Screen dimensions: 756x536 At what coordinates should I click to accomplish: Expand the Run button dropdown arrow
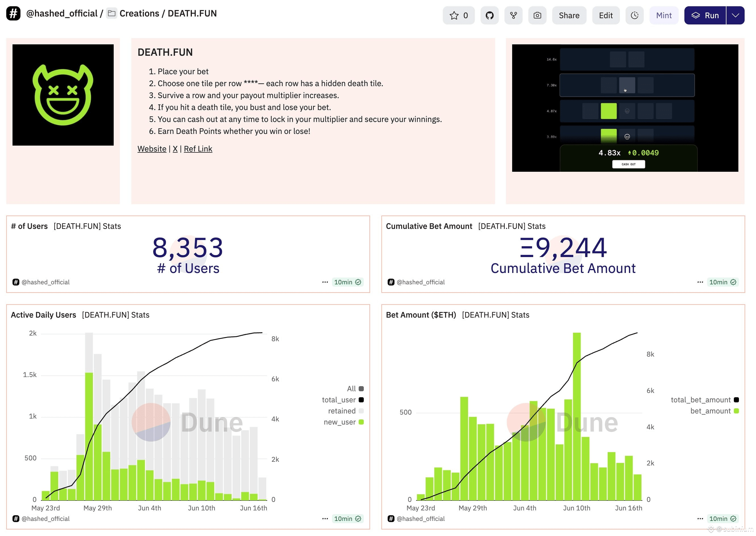tap(735, 15)
